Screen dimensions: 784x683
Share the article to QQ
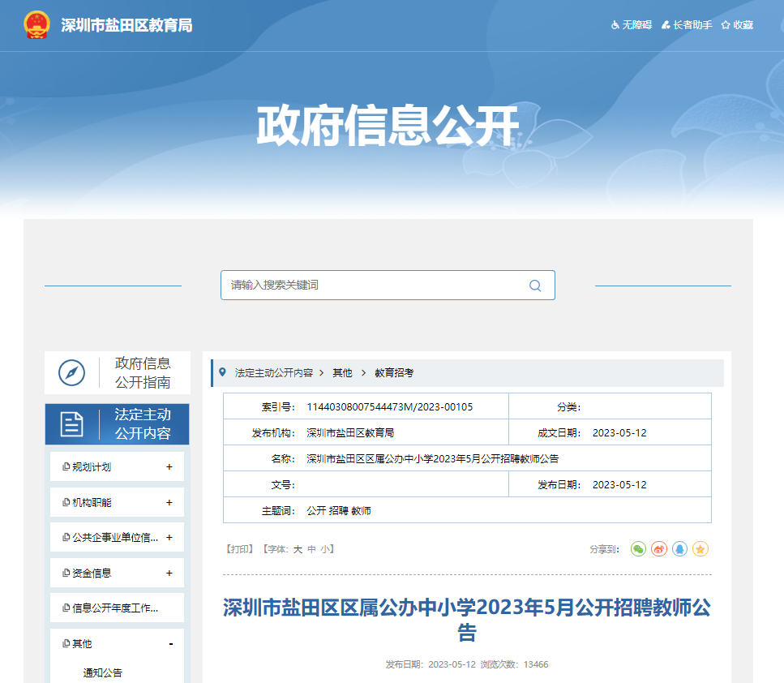(679, 549)
